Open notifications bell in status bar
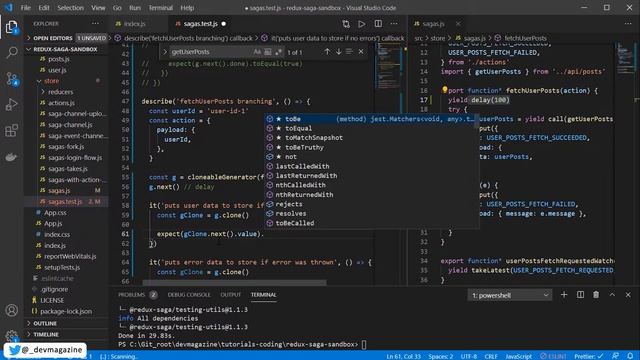Viewport: 640px width, 360px height. pyautogui.click(x=630, y=356)
